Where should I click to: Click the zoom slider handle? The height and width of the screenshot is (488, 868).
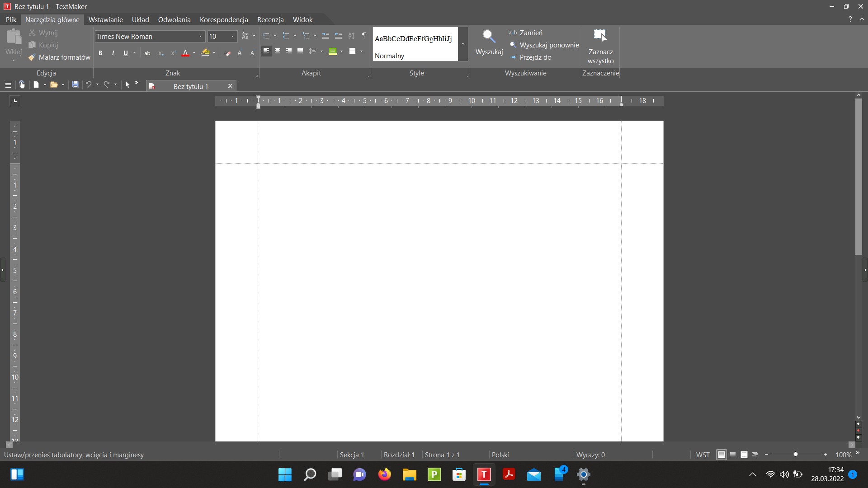click(795, 454)
